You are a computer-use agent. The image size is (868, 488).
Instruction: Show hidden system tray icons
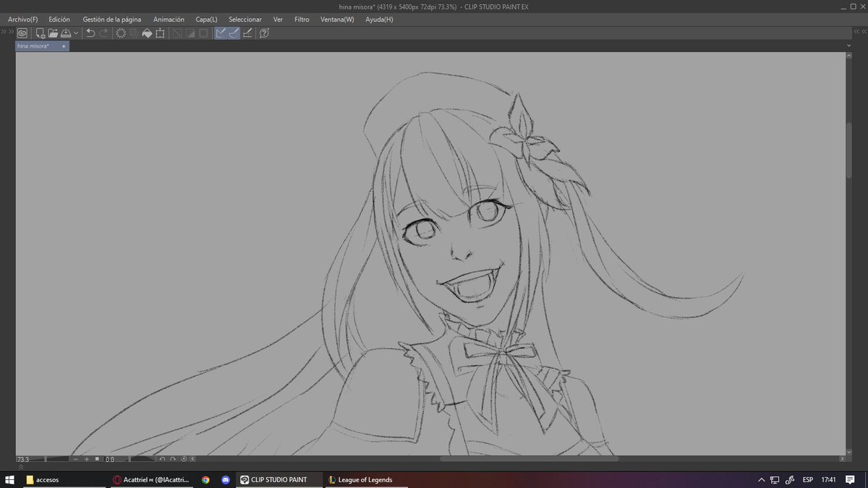coord(762,479)
